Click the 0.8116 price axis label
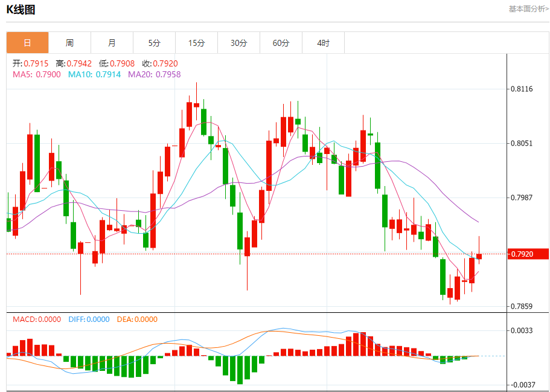550x392 pixels. (521, 89)
